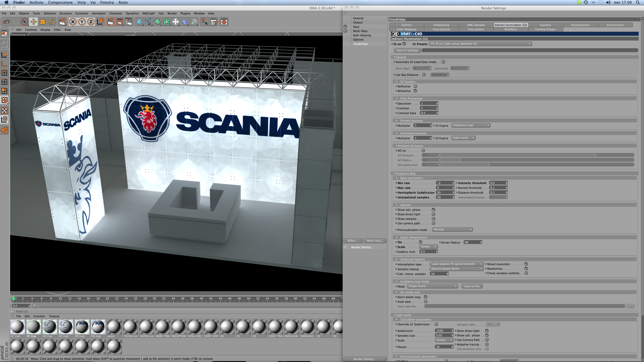Open Primary bounces GI Engine dropdown
Screen dimensions: 644x362
click(470, 125)
